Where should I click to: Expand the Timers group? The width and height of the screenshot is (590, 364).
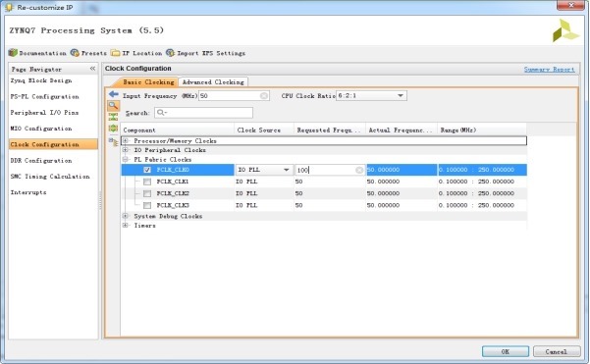pos(126,226)
